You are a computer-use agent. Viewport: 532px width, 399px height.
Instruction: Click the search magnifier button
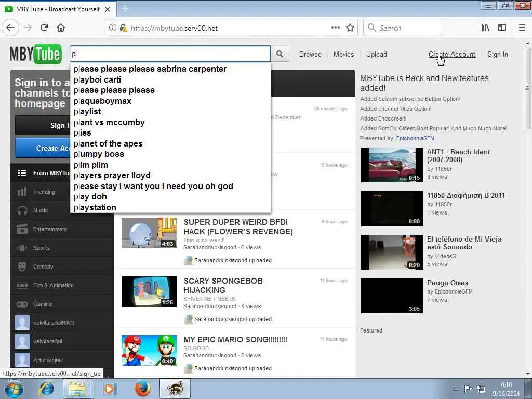point(280,54)
